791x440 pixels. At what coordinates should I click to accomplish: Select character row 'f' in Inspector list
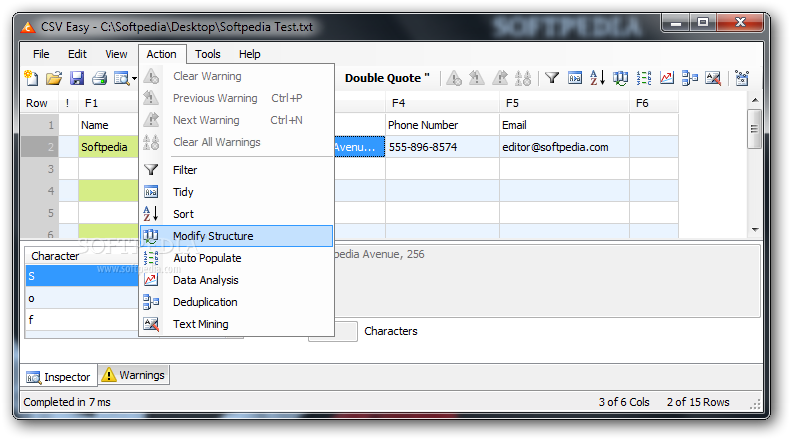[82, 319]
